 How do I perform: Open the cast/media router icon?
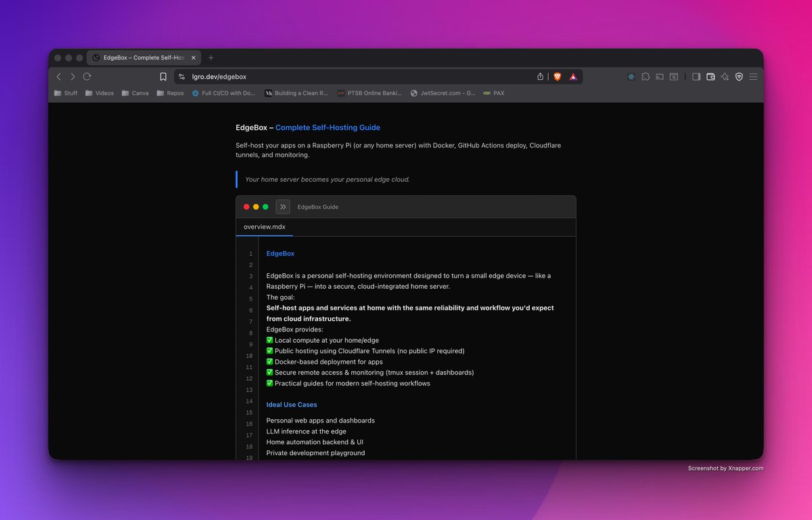tap(660, 77)
